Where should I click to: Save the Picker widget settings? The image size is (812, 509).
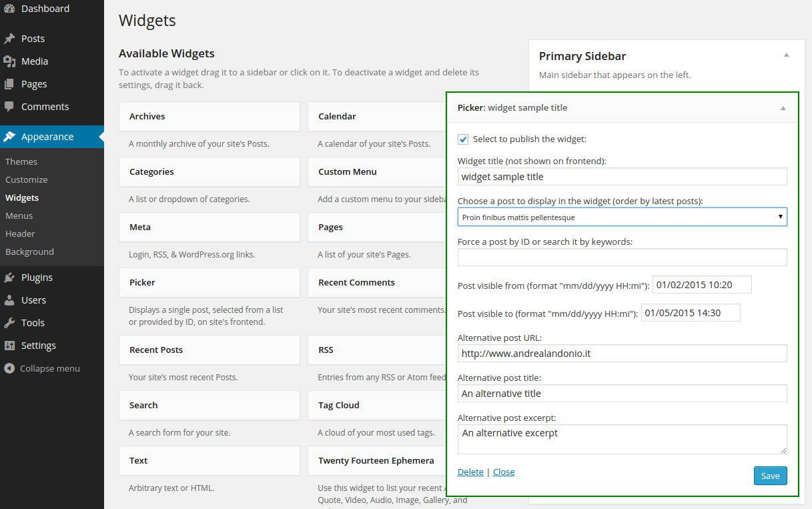point(770,476)
